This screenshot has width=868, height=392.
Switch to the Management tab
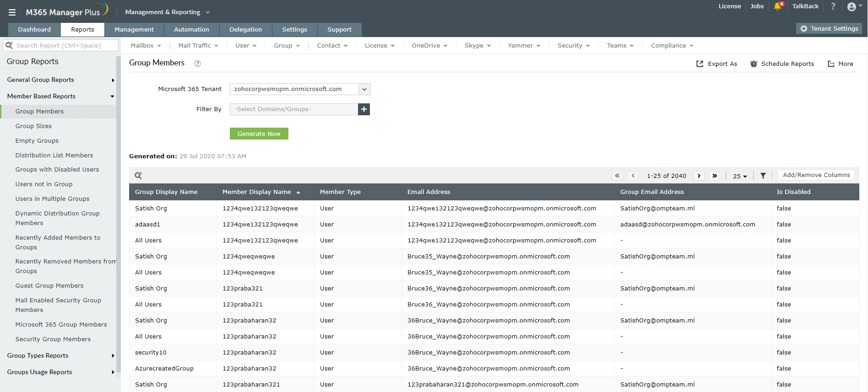click(134, 30)
